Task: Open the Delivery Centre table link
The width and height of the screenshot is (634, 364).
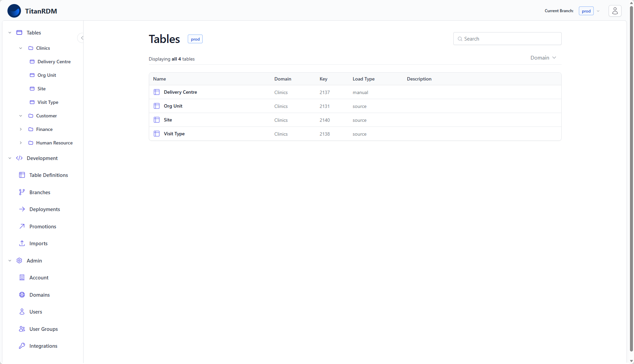Action: tap(180, 92)
